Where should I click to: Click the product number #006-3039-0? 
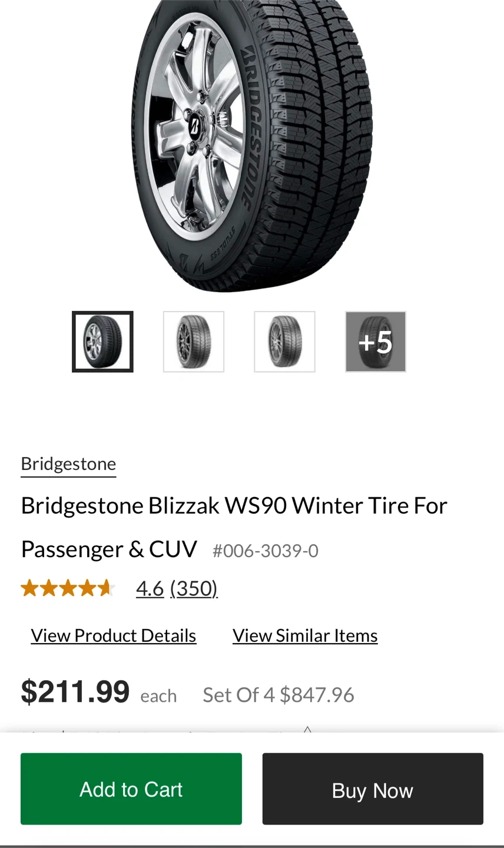pyautogui.click(x=266, y=551)
